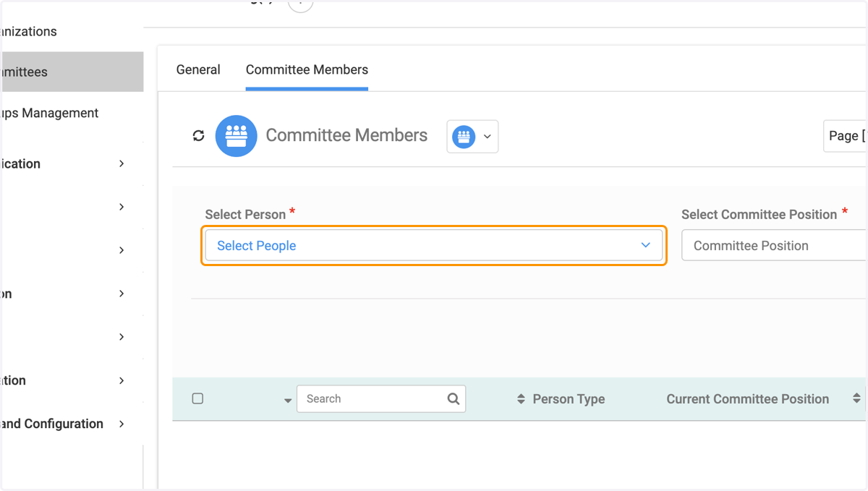Click the Current Committee Position column header

pos(748,399)
